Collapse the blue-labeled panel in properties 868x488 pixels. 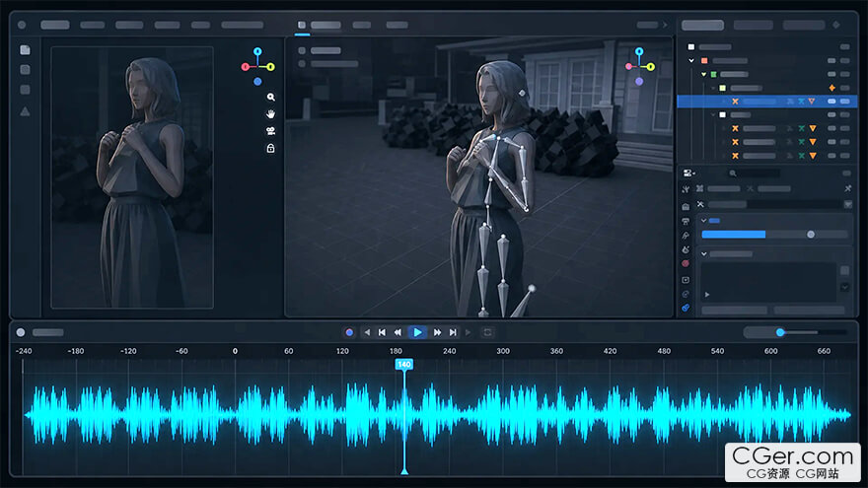point(704,220)
